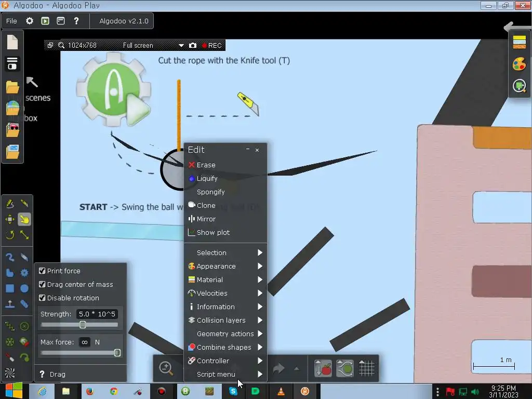Click the Strength slider handle
532x399 pixels.
click(83, 325)
